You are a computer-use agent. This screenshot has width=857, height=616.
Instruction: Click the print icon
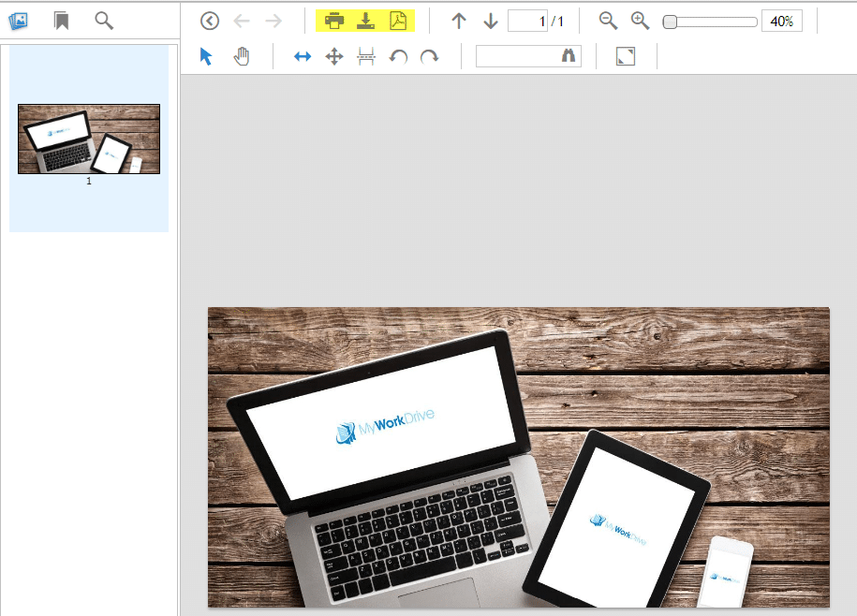[334, 22]
